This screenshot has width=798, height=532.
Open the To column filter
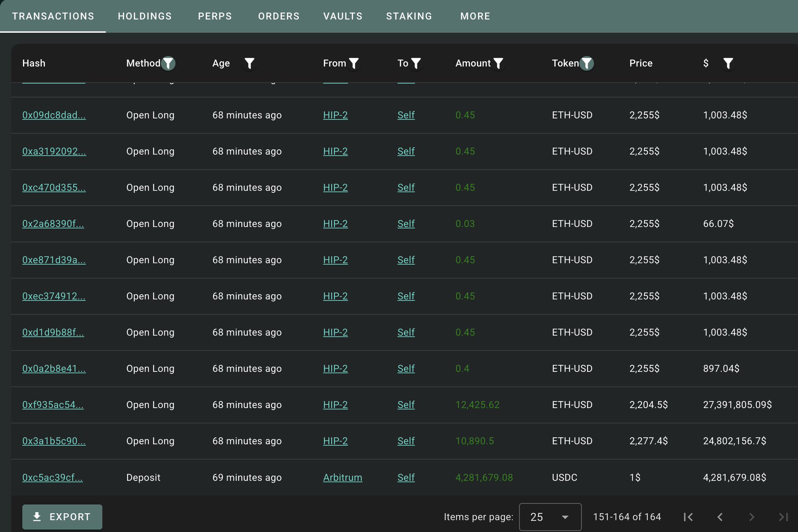(416, 63)
